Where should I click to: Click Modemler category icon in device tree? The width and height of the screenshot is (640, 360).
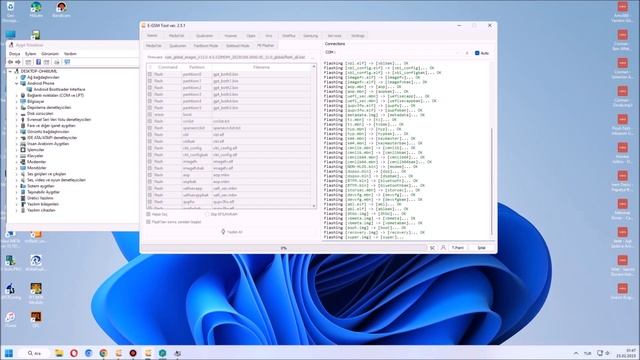point(23,162)
